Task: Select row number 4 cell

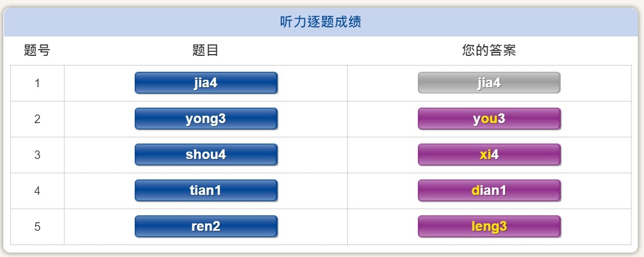Action: [x=37, y=190]
